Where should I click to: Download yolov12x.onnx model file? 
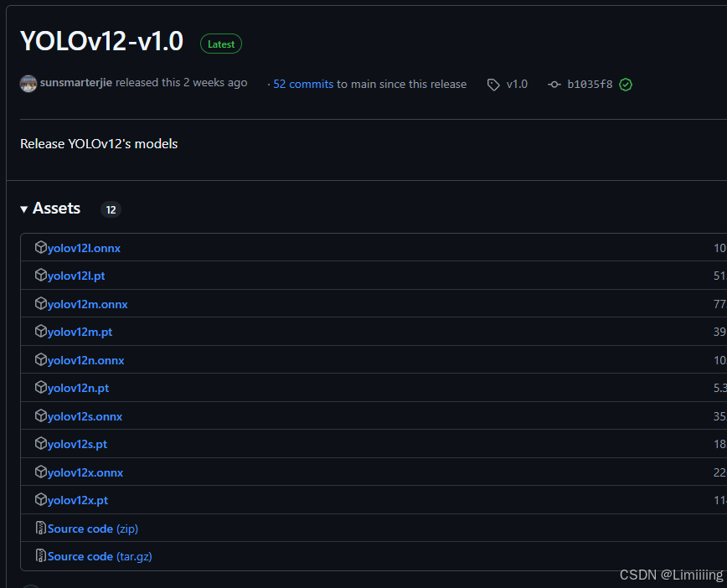(x=85, y=472)
